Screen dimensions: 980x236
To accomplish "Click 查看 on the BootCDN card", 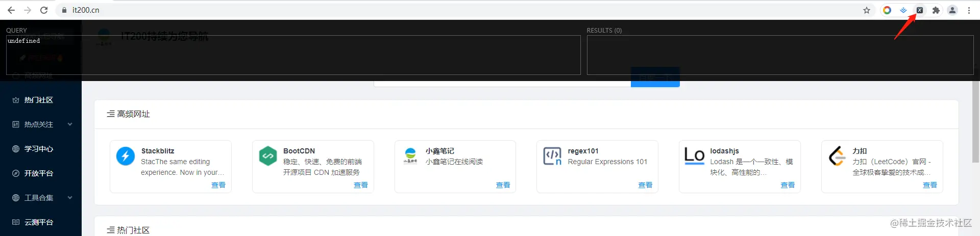I will click(361, 185).
